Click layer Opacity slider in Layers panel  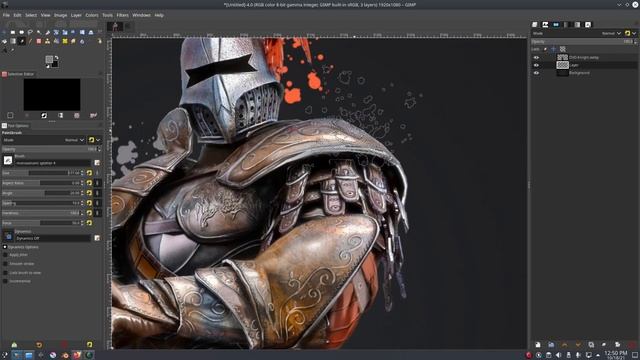(x=584, y=42)
